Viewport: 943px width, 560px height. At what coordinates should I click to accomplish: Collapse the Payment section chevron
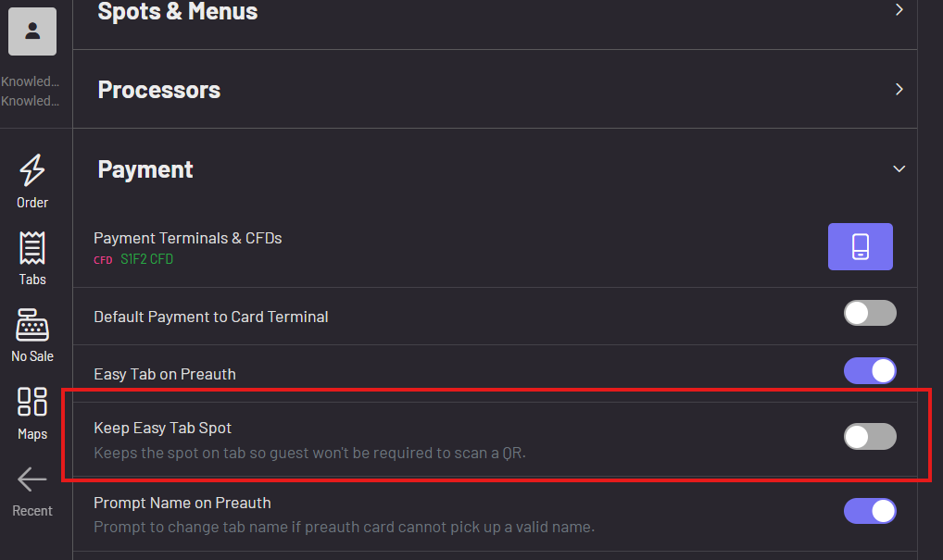[899, 169]
